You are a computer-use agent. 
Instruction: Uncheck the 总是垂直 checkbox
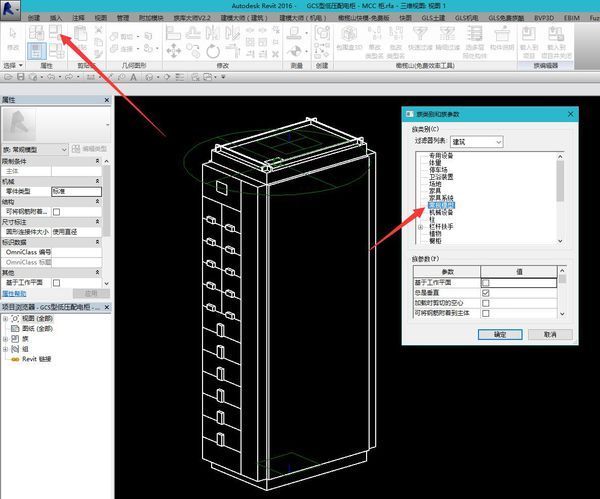point(485,293)
